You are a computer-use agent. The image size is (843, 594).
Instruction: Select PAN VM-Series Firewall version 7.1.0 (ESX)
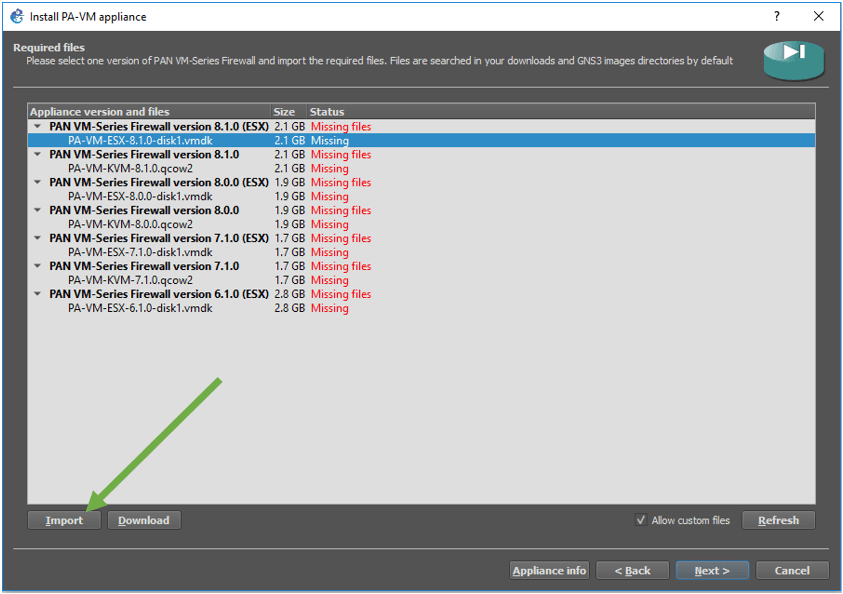coord(422,238)
